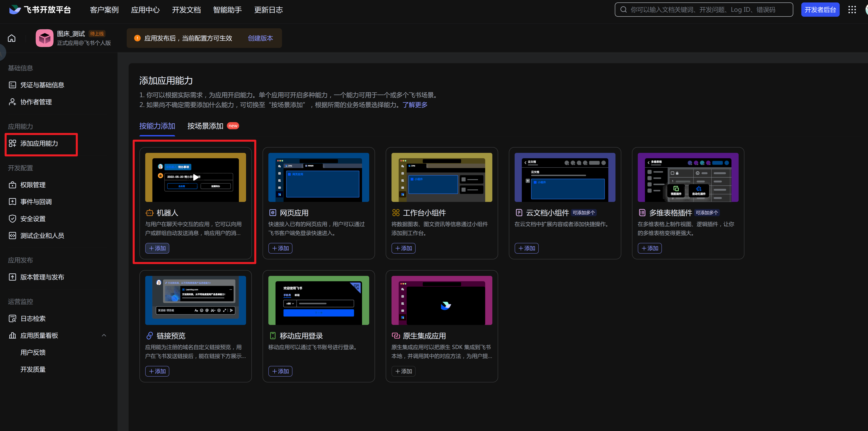Click the 正式应用@飞书个人版 subtitle
This screenshot has height=431, width=868.
pyautogui.click(x=84, y=43)
